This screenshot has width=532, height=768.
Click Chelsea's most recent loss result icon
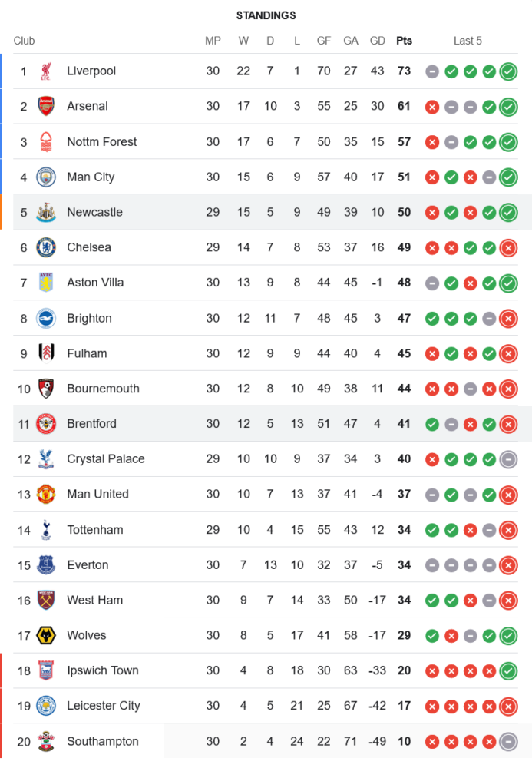(508, 247)
